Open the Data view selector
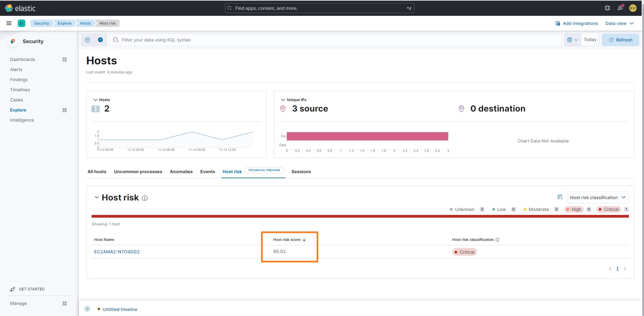The height and width of the screenshot is (316, 644). pyautogui.click(x=619, y=23)
